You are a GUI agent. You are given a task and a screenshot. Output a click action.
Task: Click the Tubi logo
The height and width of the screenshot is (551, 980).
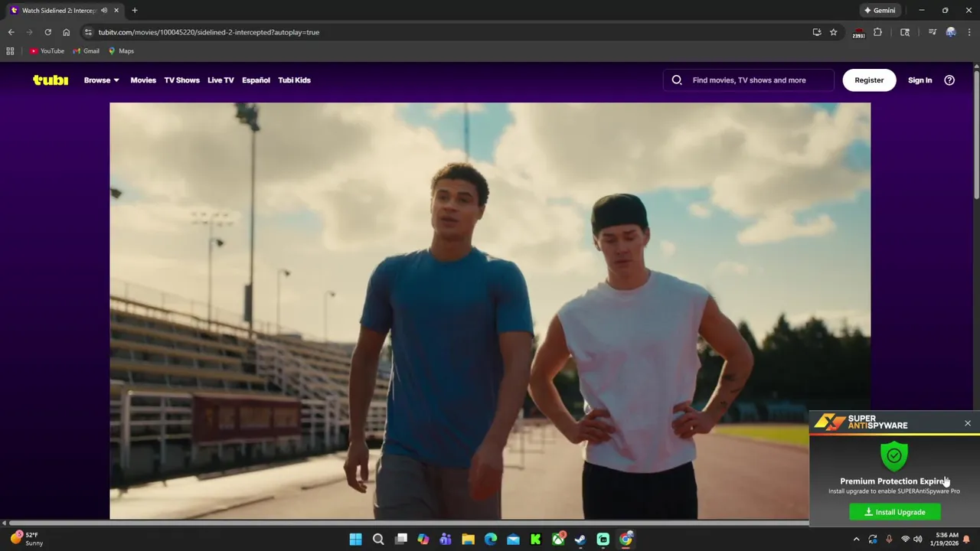(51, 80)
